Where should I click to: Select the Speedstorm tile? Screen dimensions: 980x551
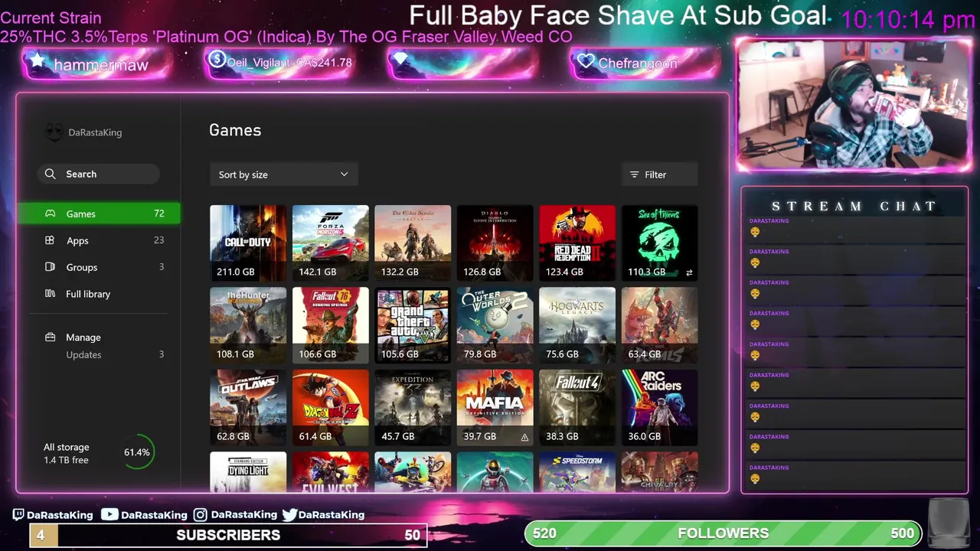577,471
